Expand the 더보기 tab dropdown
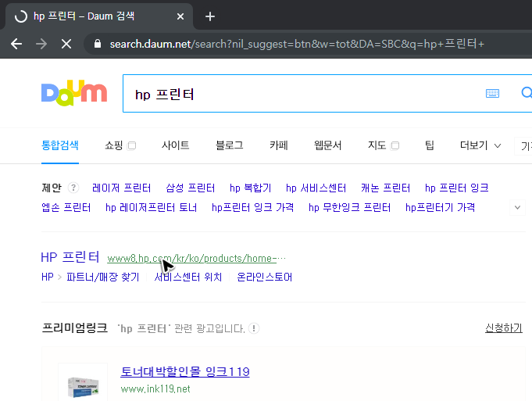The width and height of the screenshot is (532, 401). pos(480,145)
